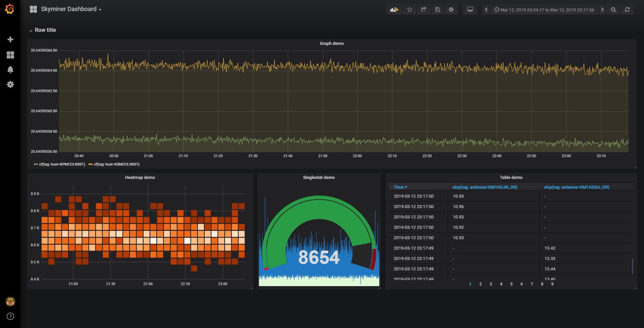The image size is (644, 328).
Task: Go to table page 9
Action: pos(552,284)
